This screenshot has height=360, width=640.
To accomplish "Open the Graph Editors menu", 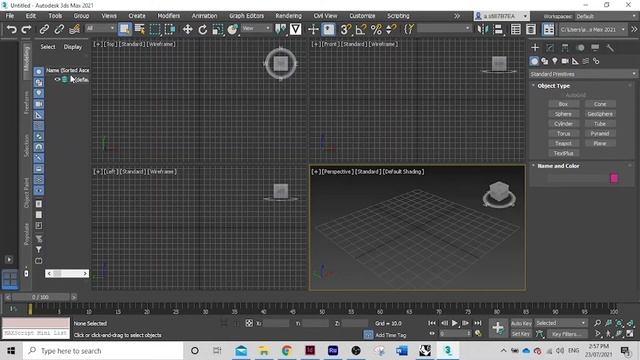I will pos(247,16).
